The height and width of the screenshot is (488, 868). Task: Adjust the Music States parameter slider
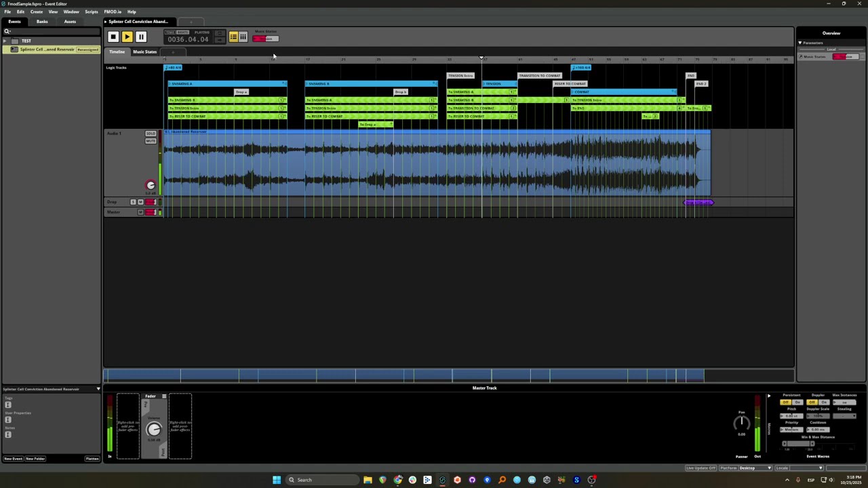(x=265, y=39)
